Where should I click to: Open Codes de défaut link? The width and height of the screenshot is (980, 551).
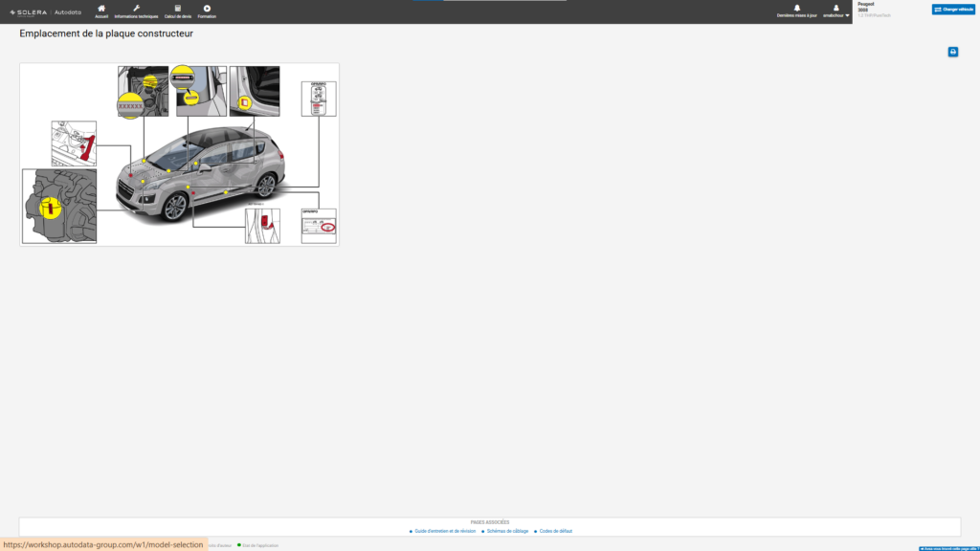[x=556, y=531]
